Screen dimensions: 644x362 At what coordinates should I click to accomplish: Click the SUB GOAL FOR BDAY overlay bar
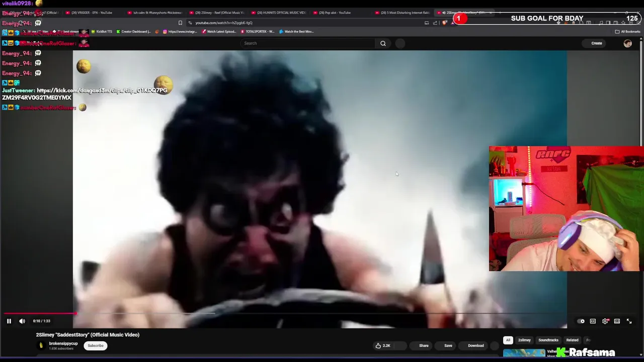[547, 19]
